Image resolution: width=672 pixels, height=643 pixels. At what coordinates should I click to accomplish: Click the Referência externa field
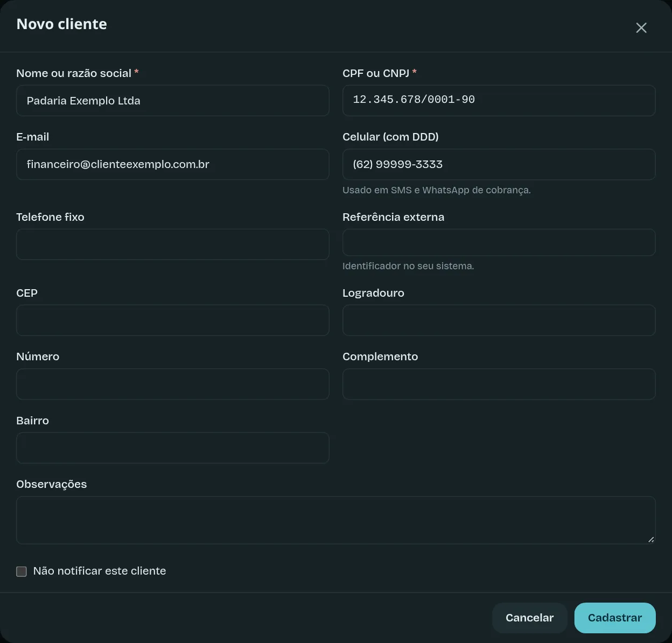pos(499,242)
